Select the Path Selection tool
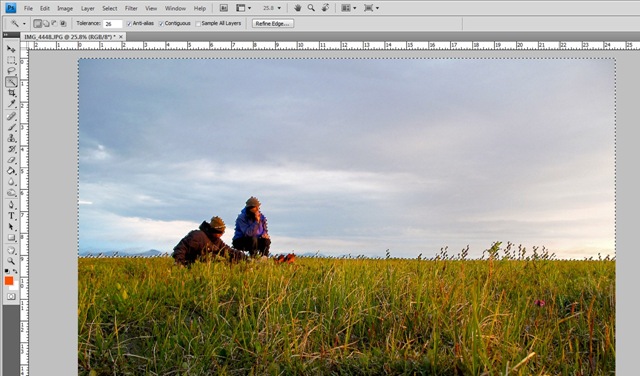Image resolution: width=640 pixels, height=376 pixels. pyautogui.click(x=11, y=227)
